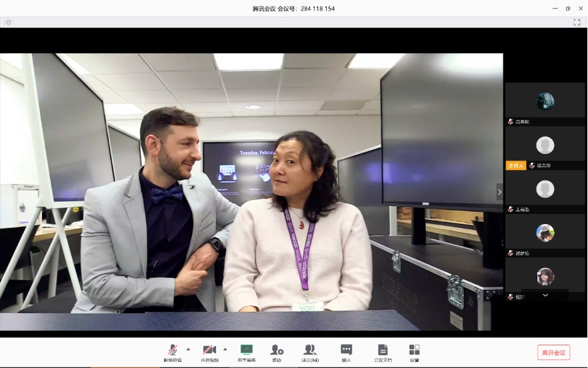Click the shield security icon at top left
Screen dimensions: 588x368
pos(9,22)
